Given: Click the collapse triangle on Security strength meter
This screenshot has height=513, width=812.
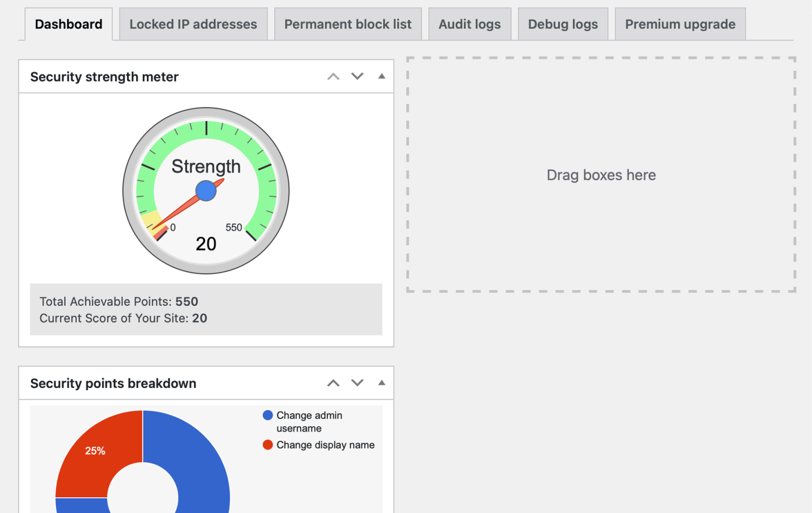Looking at the screenshot, I should click(x=382, y=76).
